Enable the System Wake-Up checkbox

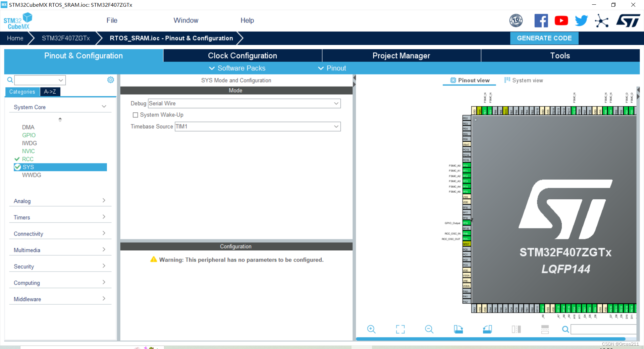click(x=136, y=115)
